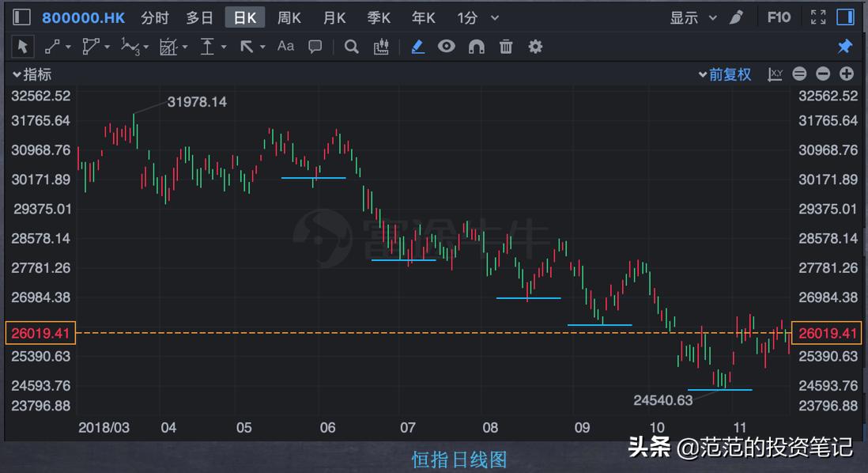Click the plus icon to zoom in chart
The image size is (868, 473).
tap(845, 74)
